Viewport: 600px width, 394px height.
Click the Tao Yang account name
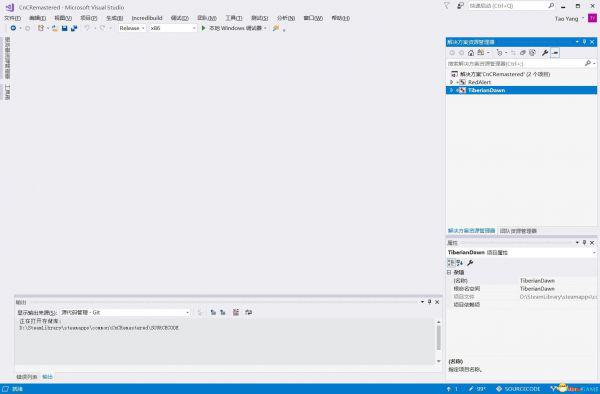click(x=566, y=18)
